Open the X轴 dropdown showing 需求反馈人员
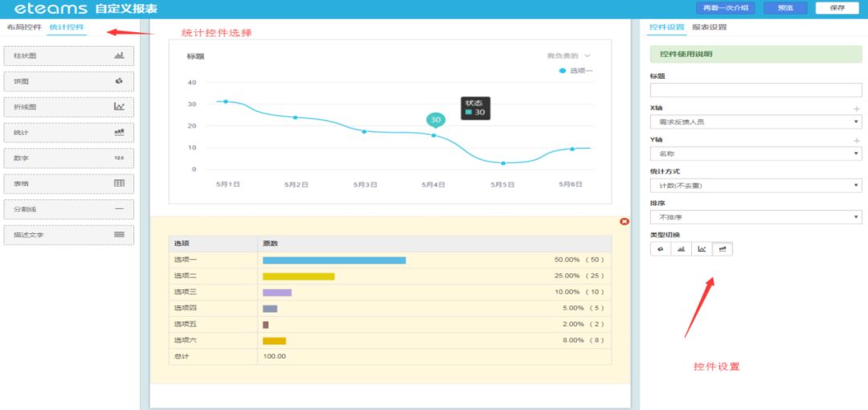This screenshot has height=410, width=868. [x=755, y=122]
